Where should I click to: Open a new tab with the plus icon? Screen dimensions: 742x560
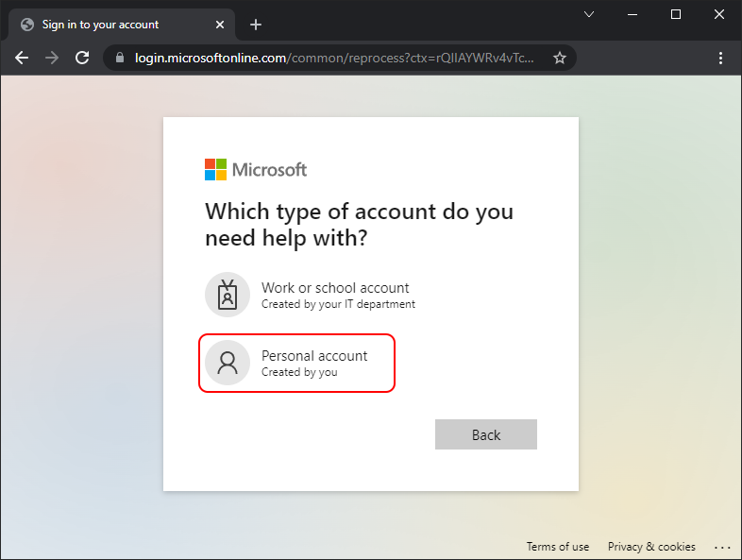point(255,25)
